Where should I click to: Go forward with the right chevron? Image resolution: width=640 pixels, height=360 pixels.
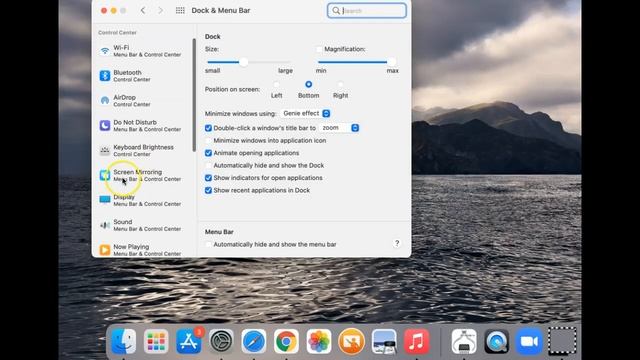[x=160, y=11]
